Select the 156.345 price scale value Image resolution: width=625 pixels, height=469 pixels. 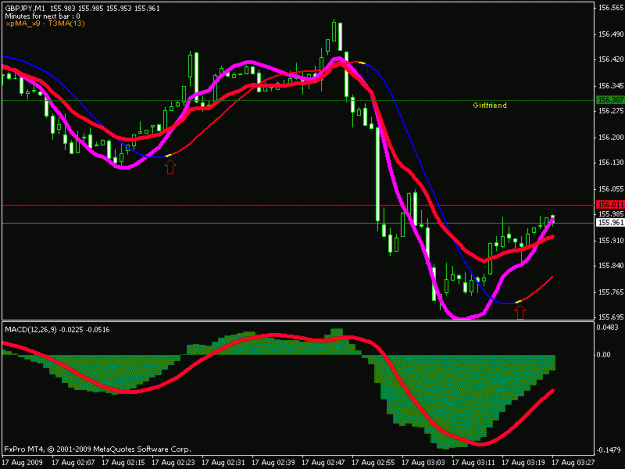tap(611, 86)
